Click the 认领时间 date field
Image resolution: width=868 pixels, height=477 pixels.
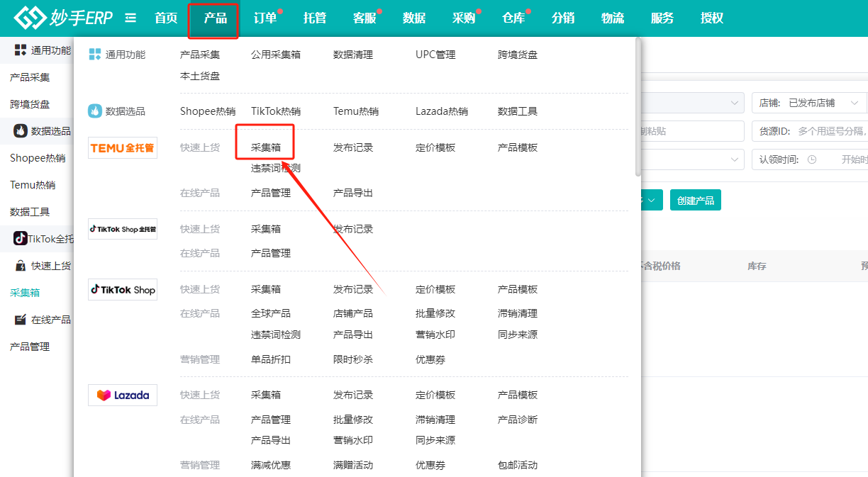pyautogui.click(x=810, y=159)
